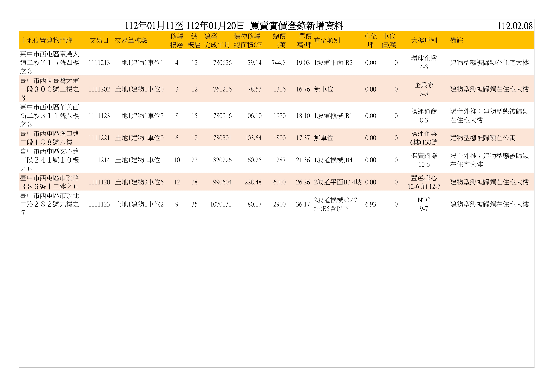The width and height of the screenshot is (555, 392).
Task: Select area value 39.14
Action: click(x=254, y=63)
